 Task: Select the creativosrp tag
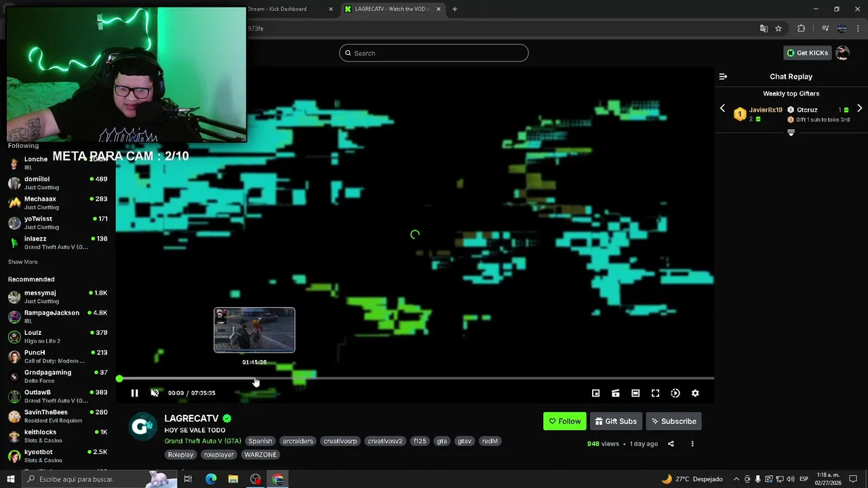(x=340, y=441)
